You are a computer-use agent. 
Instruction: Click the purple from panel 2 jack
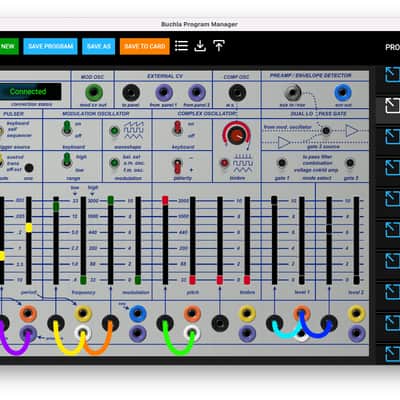[197, 92]
